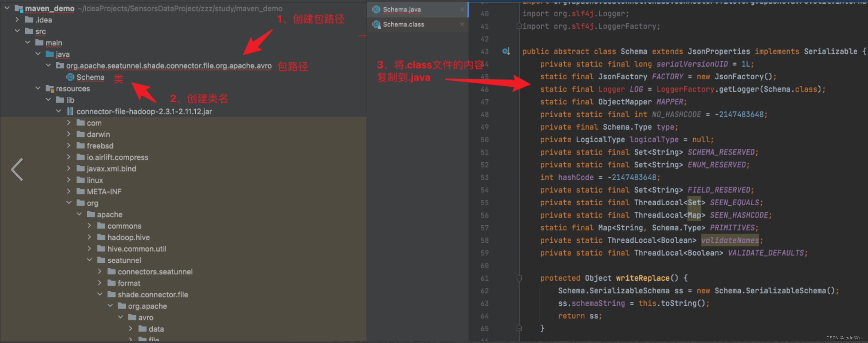This screenshot has height=343, width=868.
Task: Click the package icon of org.apache.seatunnel.shade
Action: (x=60, y=65)
